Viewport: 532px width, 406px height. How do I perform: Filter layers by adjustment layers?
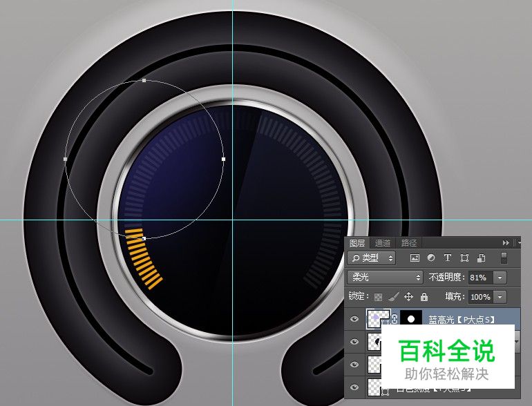coord(431,258)
